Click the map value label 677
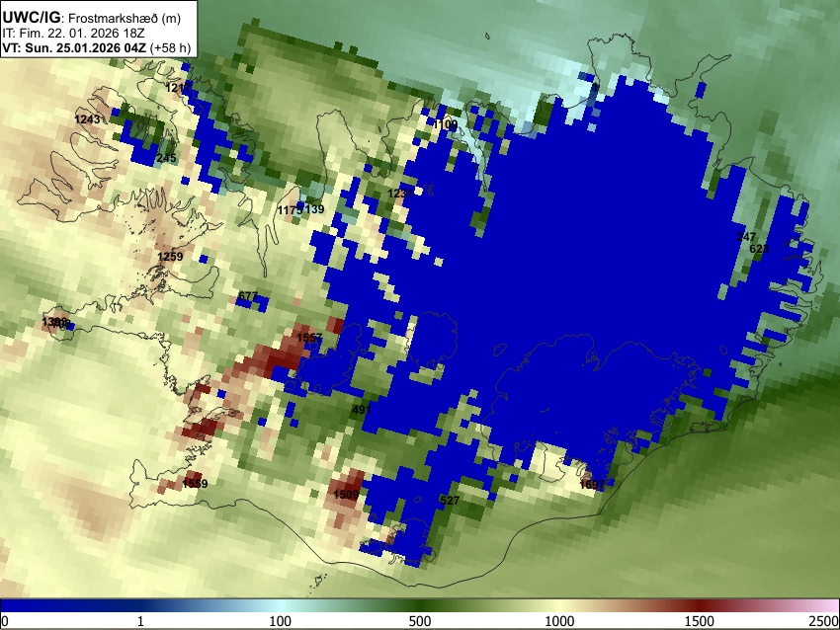Screen dimensions: 840x630 tap(248, 296)
